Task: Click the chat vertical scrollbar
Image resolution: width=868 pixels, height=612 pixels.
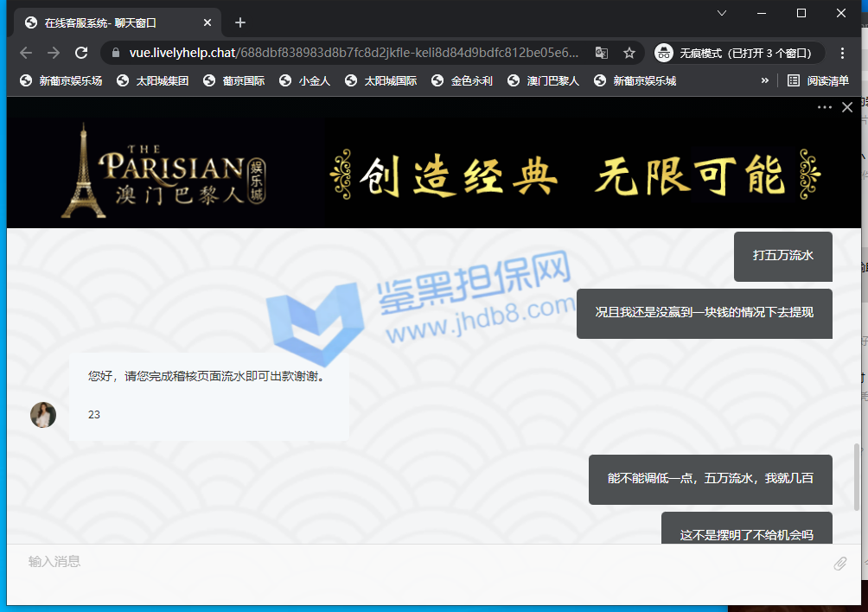Action: click(857, 475)
